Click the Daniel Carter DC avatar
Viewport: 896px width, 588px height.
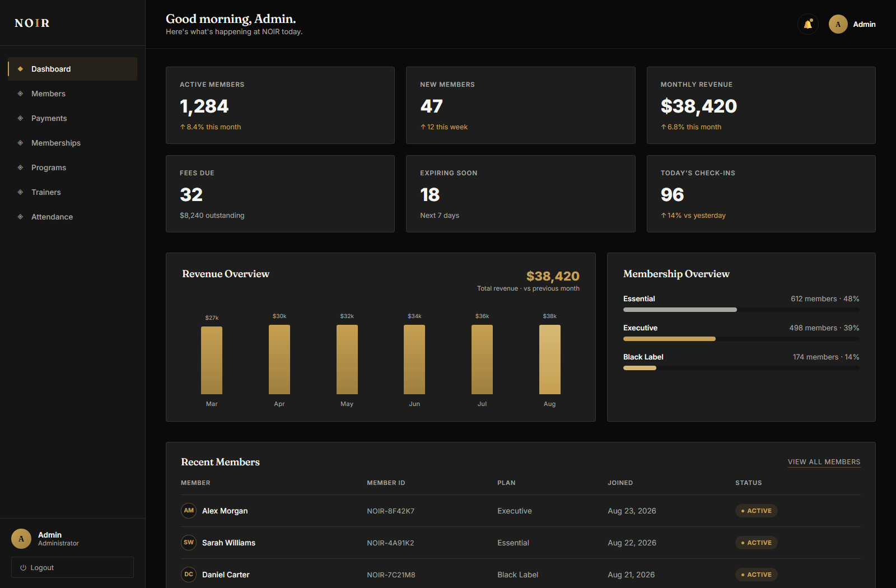[x=189, y=575]
